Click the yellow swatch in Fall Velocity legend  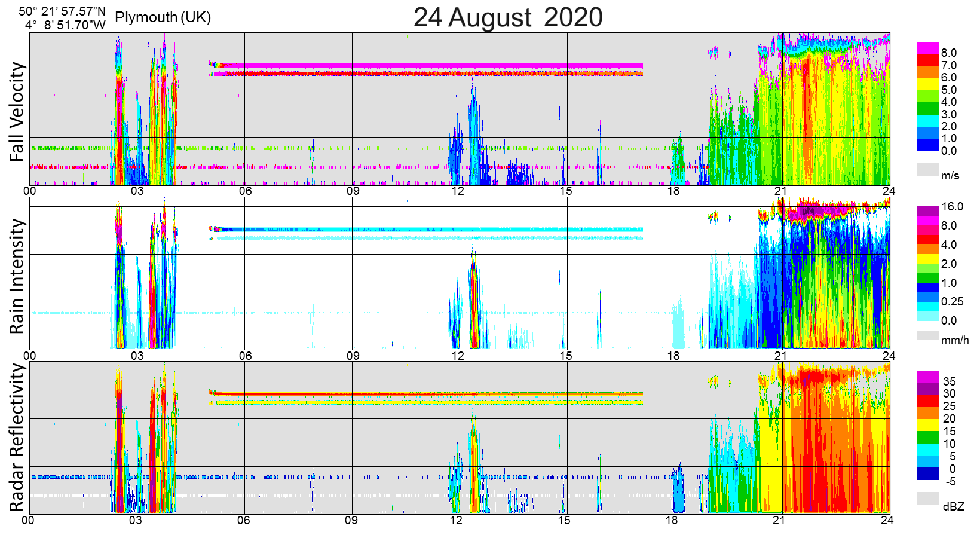coord(928,84)
